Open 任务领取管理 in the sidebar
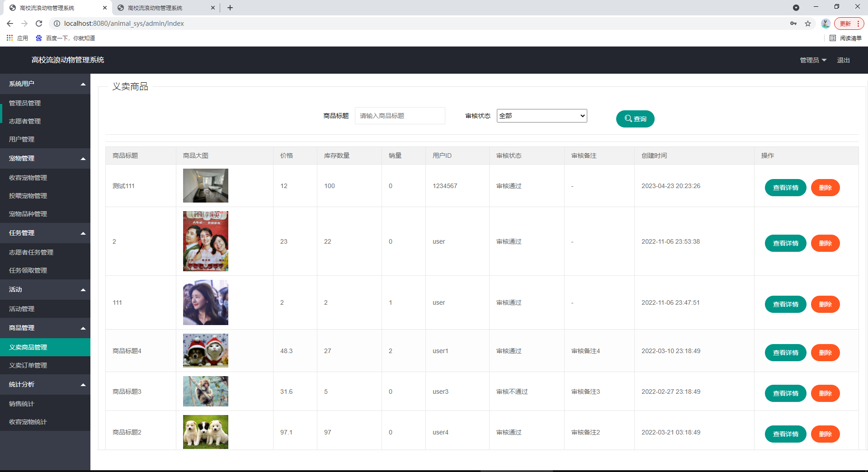Image resolution: width=868 pixels, height=472 pixels. [x=45, y=270]
